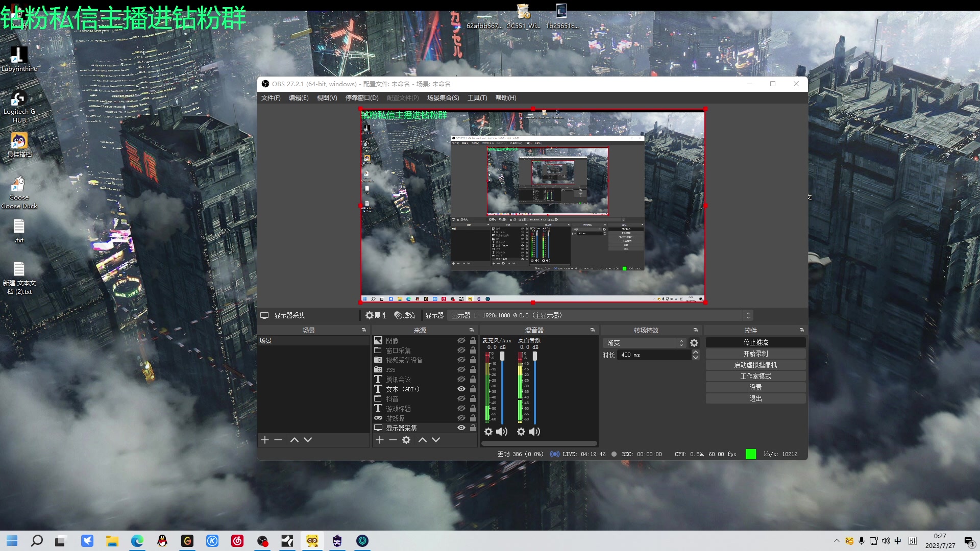Add a new source with plus icon

tap(380, 440)
